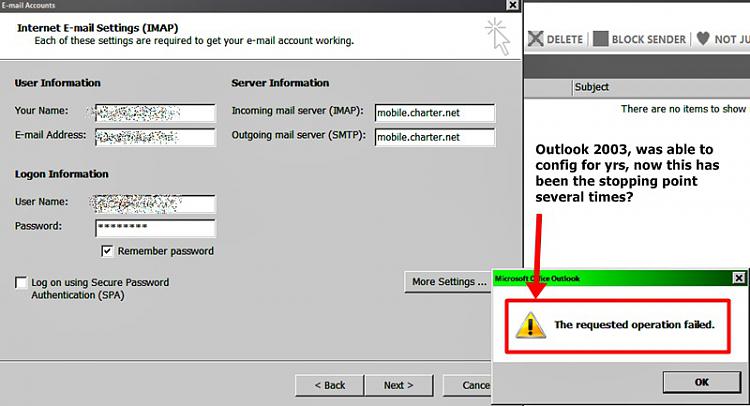Click the E-mail Address input field
This screenshot has height=406, width=750.
click(x=155, y=137)
